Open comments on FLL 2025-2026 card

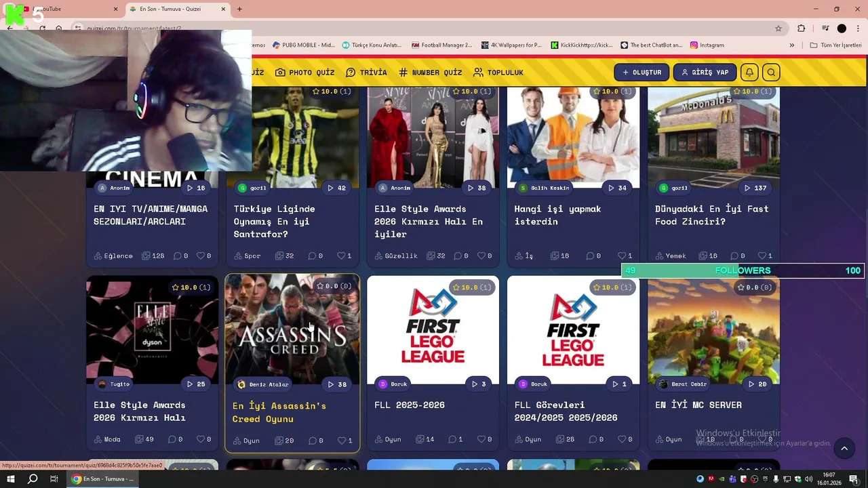tap(455, 439)
